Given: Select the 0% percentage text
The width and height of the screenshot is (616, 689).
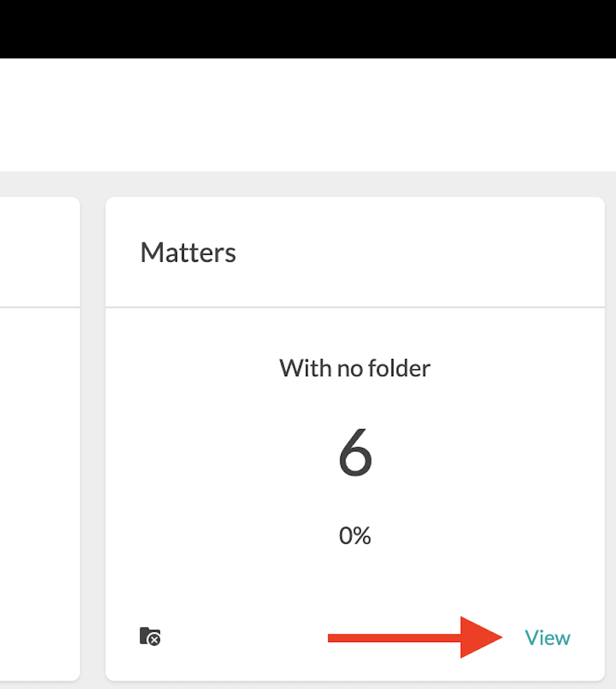Looking at the screenshot, I should [x=355, y=535].
